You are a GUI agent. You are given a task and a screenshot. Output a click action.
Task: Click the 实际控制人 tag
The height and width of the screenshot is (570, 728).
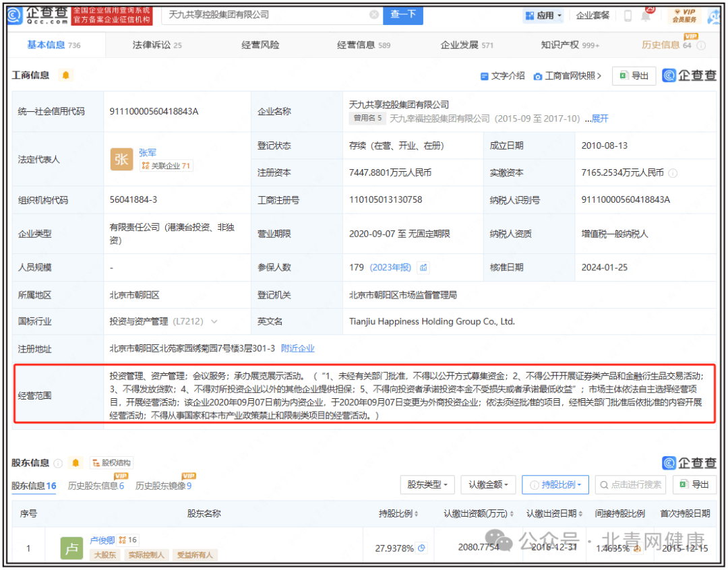tap(146, 555)
